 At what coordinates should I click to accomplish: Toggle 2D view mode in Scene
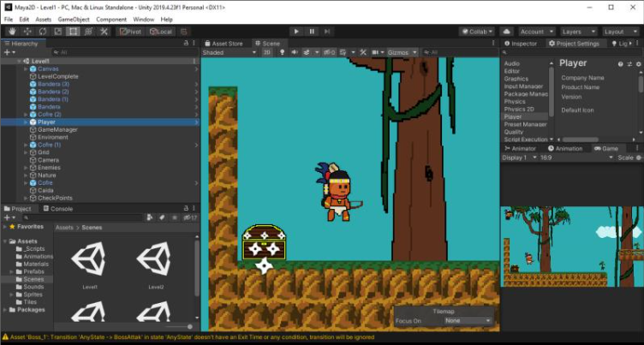coord(267,52)
